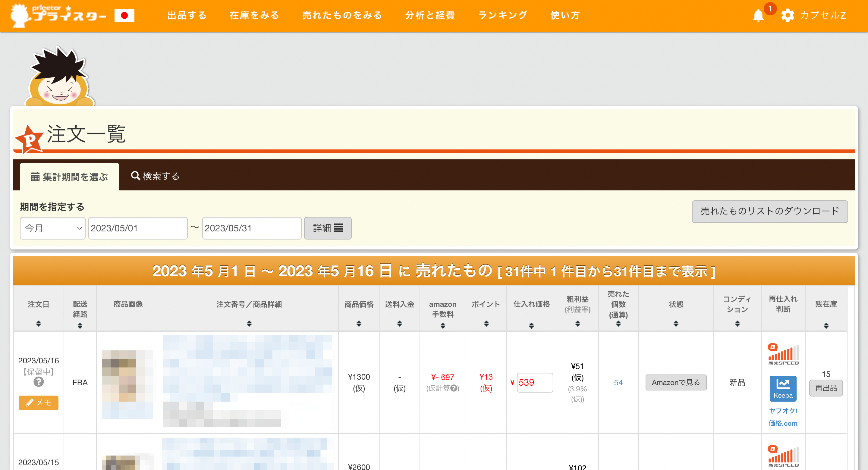Sort by コンディション column arrows
Viewport: 868px width, 470px height.
[737, 324]
